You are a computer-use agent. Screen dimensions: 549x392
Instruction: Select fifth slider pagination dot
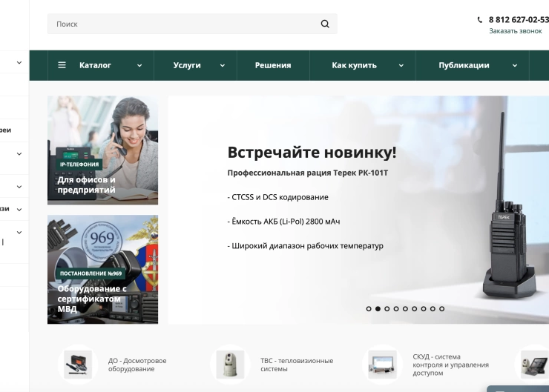pyautogui.click(x=405, y=309)
